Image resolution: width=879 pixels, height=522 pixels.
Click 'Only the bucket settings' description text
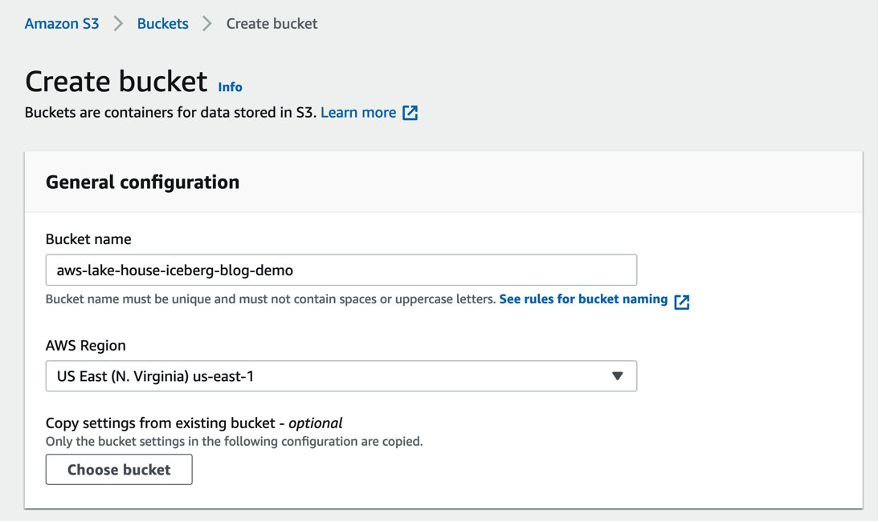tap(234, 441)
